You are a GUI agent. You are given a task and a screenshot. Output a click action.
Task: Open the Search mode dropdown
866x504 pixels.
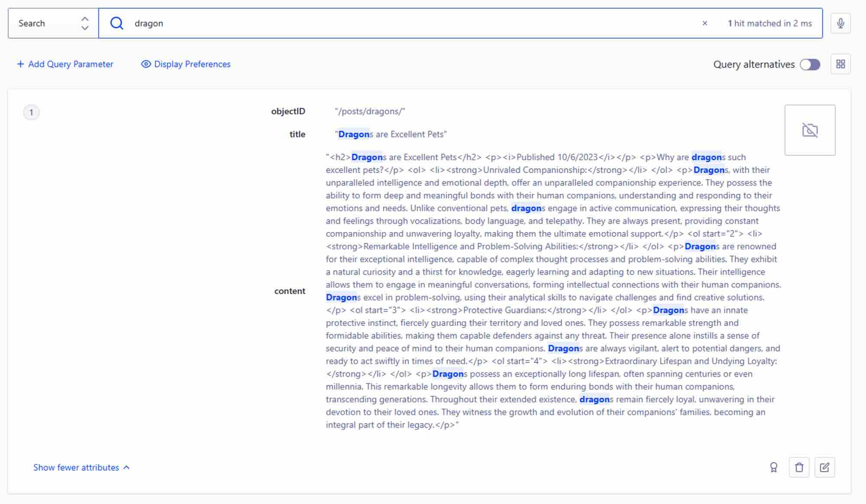tap(53, 23)
